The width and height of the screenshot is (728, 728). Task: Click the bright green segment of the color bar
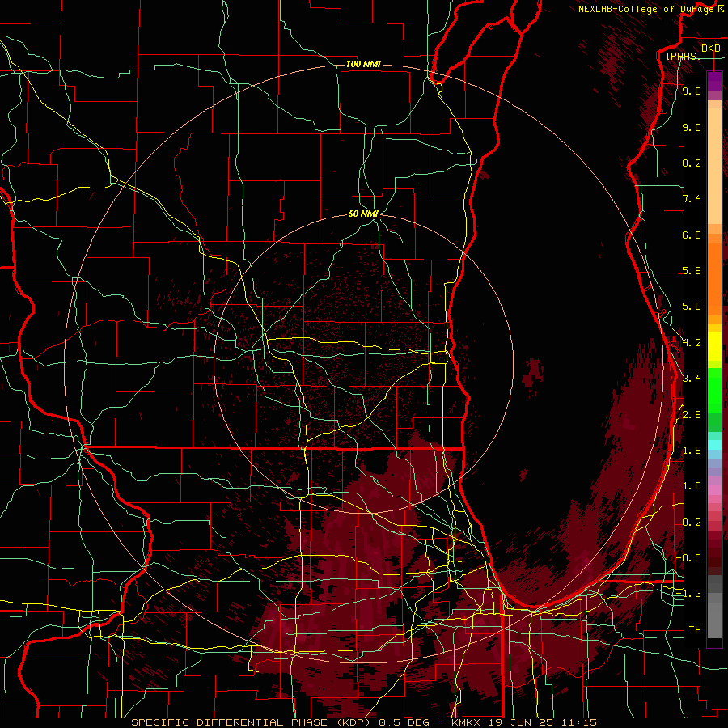pos(714,390)
